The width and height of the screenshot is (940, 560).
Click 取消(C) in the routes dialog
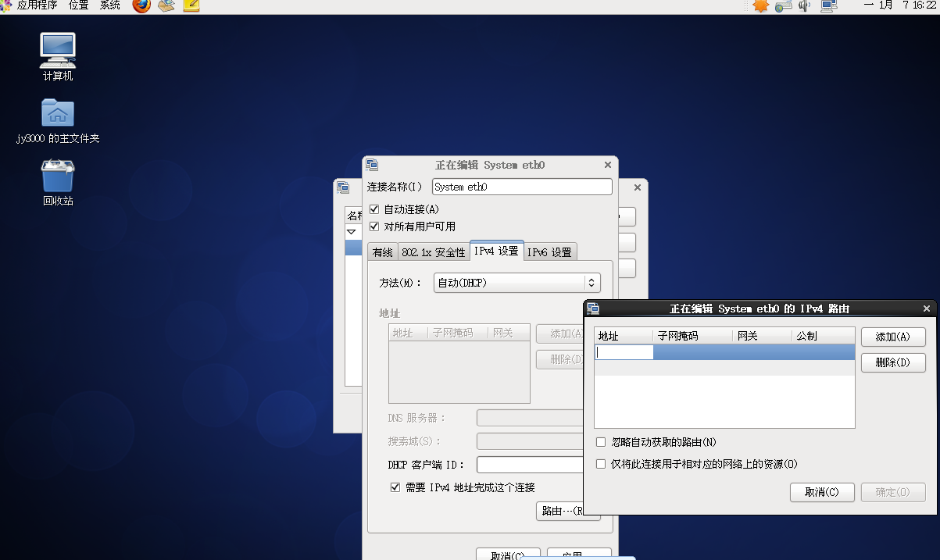pos(823,492)
